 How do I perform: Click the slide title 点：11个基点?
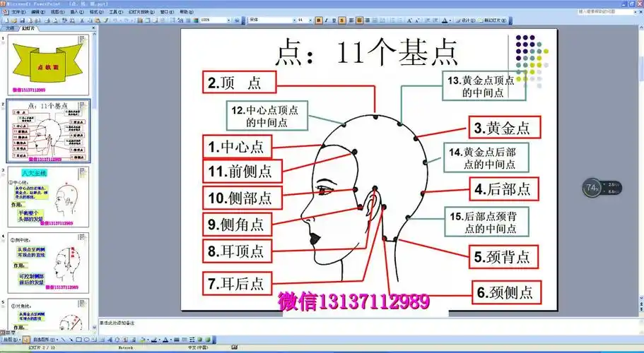tap(366, 52)
